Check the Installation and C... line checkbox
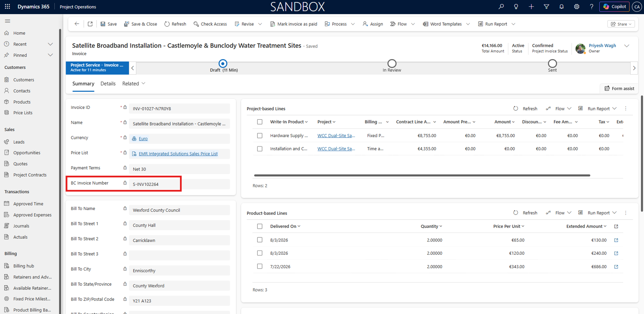 [x=260, y=149]
